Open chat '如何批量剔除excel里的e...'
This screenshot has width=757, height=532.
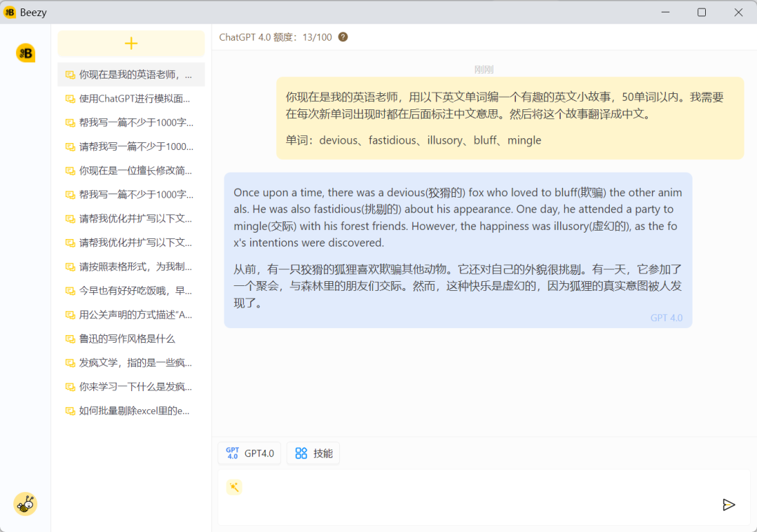click(x=131, y=411)
